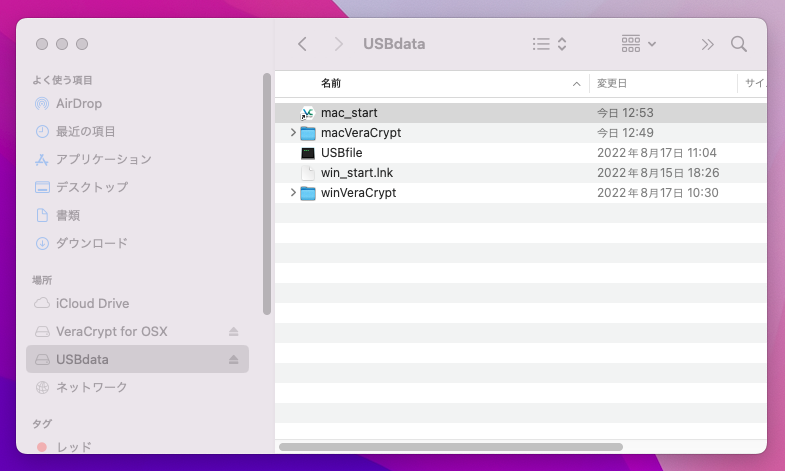Click the back navigation arrow

[x=303, y=44]
